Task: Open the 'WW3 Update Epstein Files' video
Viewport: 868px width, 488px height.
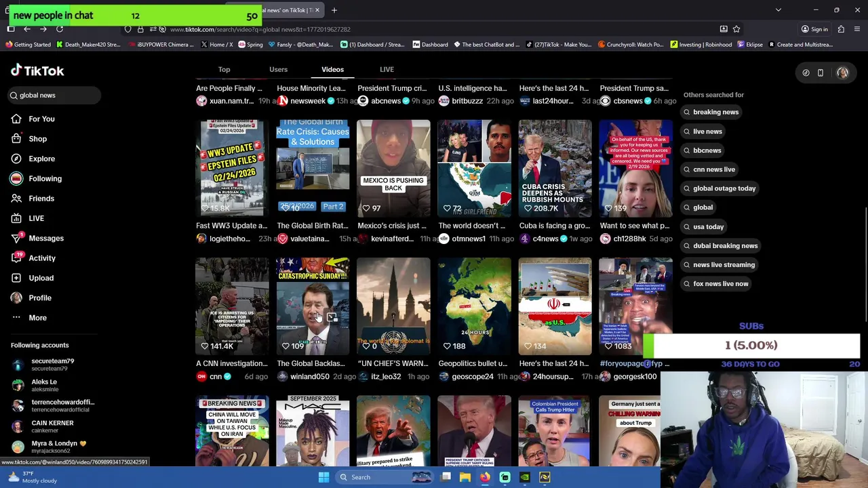Action: 232,168
